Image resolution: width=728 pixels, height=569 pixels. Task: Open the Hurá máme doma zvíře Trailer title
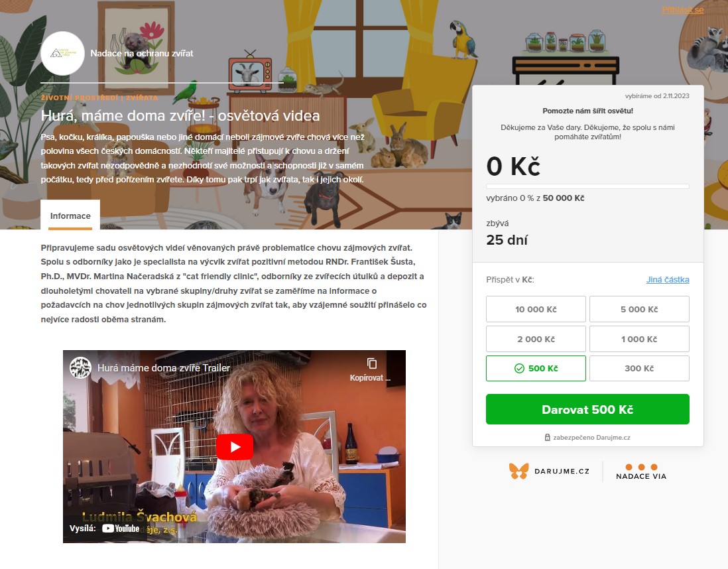(x=163, y=368)
